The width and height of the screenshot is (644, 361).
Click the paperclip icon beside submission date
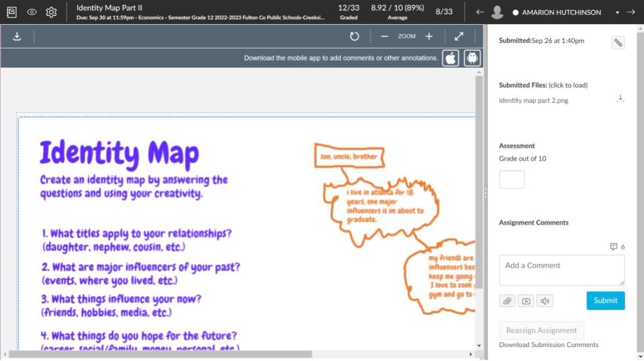point(618,43)
